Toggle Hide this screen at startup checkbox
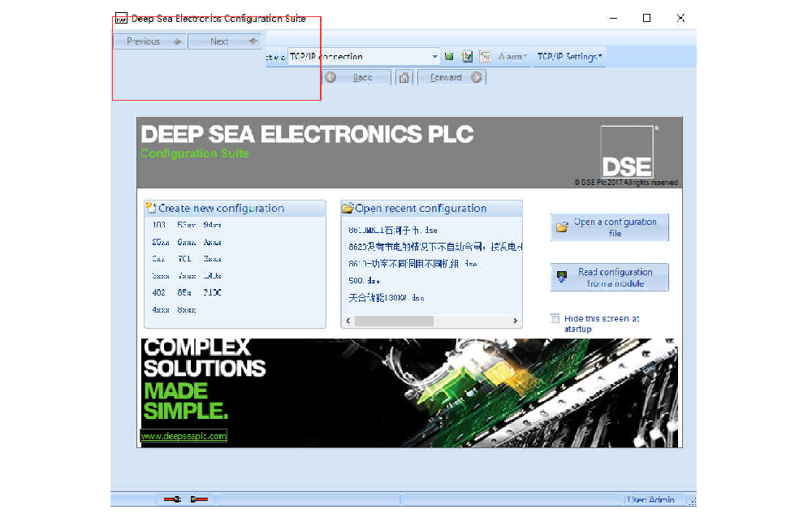The width and height of the screenshot is (812, 518). click(555, 318)
